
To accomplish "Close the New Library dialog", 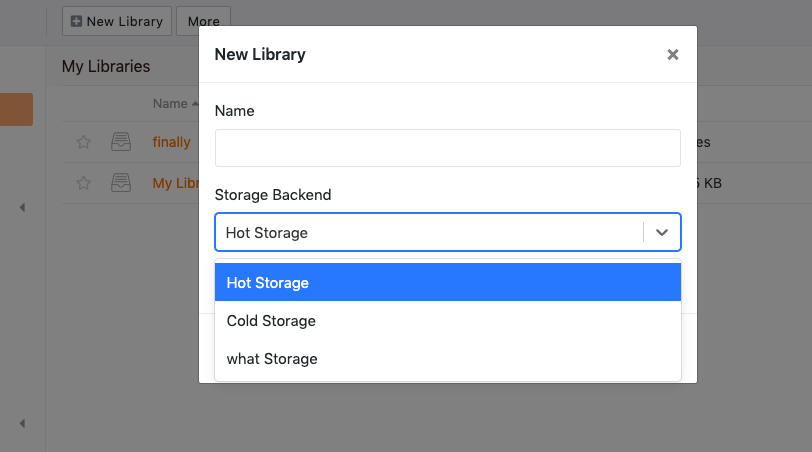I will [673, 55].
